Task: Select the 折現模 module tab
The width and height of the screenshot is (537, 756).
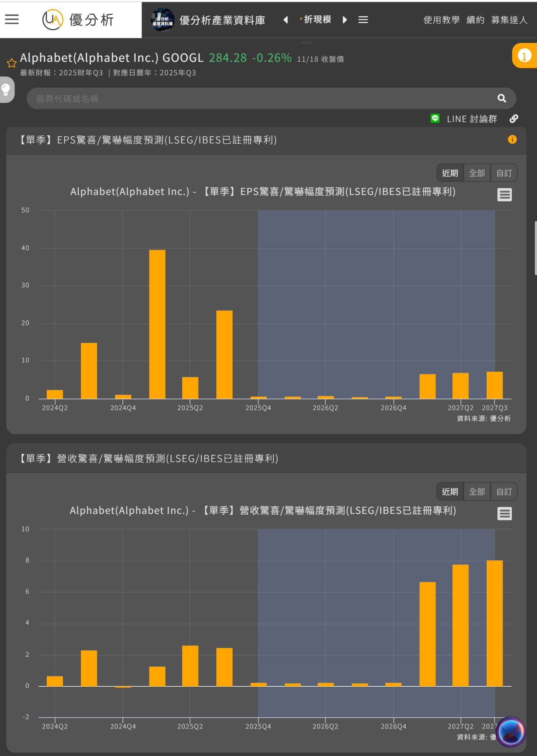Action: tap(317, 20)
